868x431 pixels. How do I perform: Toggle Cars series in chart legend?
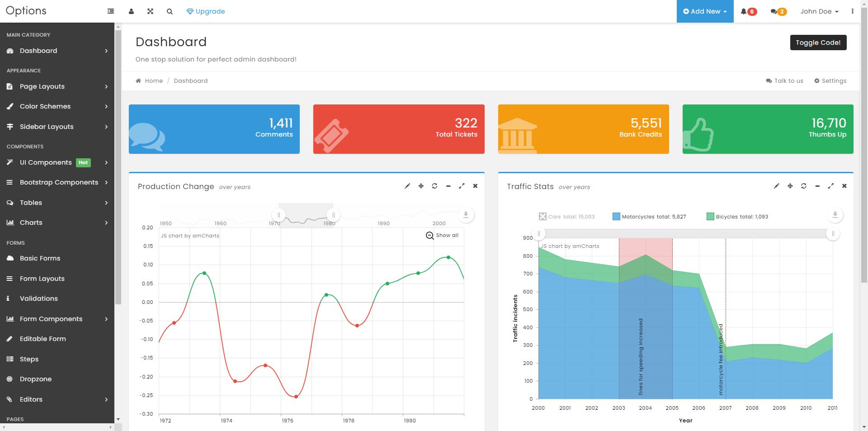[566, 217]
